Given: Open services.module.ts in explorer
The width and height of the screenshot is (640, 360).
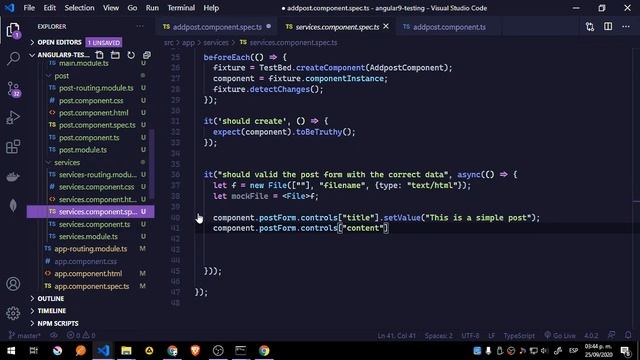Looking at the screenshot, I should pyautogui.click(x=88, y=237).
